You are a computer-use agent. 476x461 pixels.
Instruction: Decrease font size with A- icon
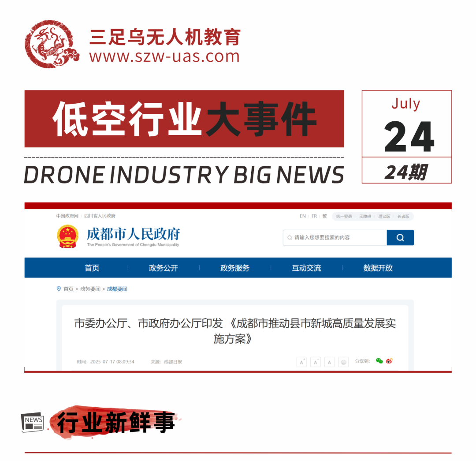click(x=315, y=362)
